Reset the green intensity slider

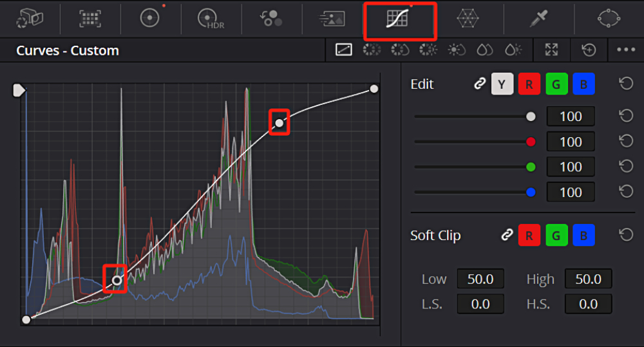tap(626, 166)
